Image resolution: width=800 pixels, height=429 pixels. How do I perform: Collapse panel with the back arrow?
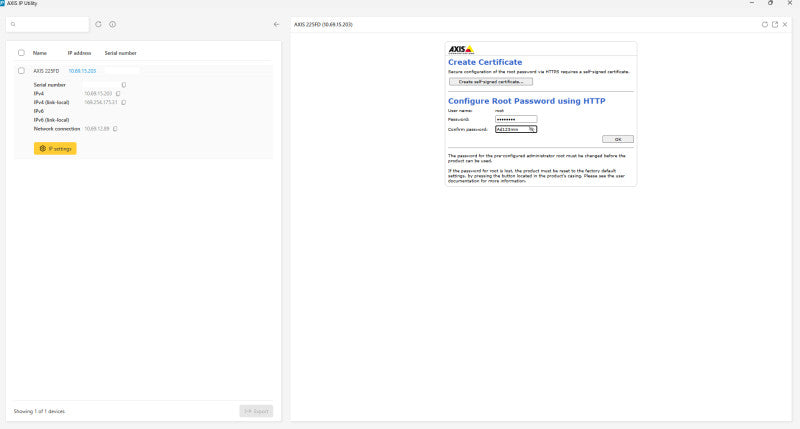pos(277,24)
